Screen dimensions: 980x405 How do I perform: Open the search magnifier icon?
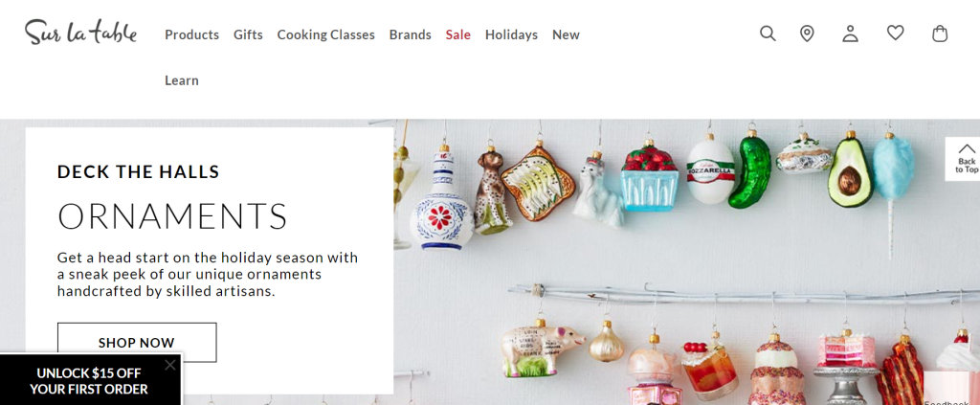768,34
